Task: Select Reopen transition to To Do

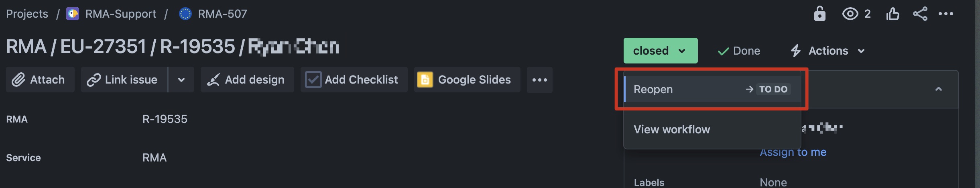Action: pos(712,89)
